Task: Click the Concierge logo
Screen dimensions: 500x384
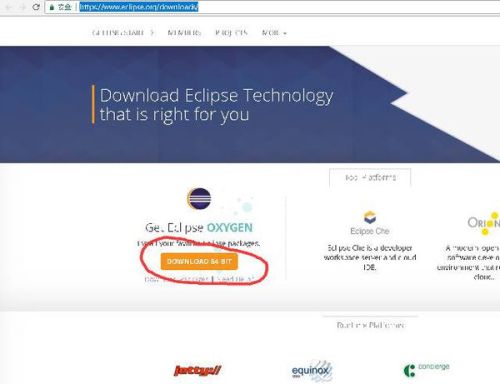Action: point(426,369)
